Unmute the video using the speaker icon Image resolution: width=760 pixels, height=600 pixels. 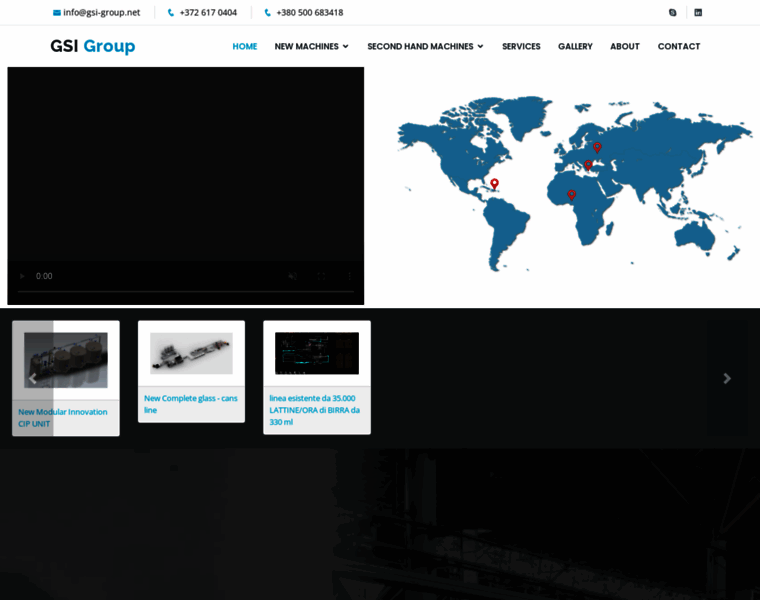tap(292, 276)
